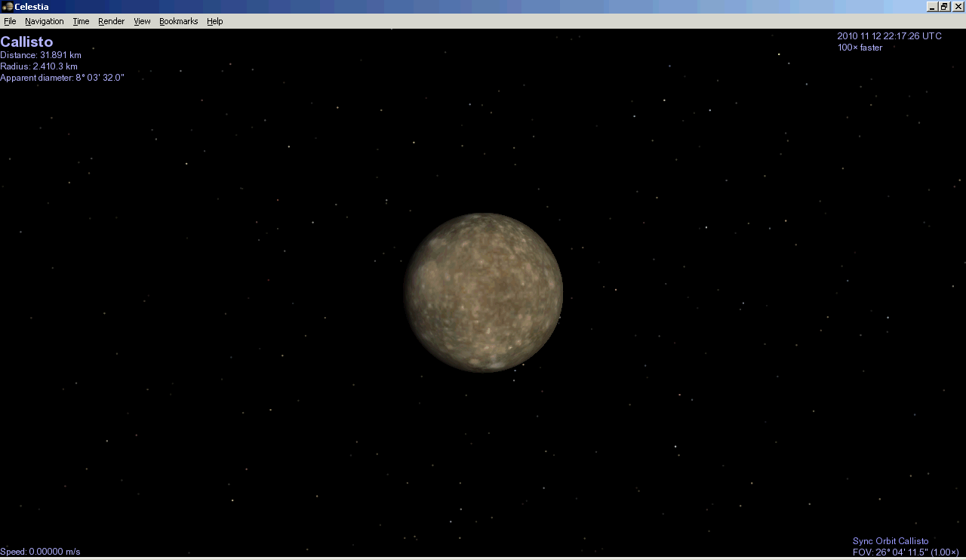This screenshot has width=966, height=560.
Task: Click the Radius readout text
Action: coord(38,66)
